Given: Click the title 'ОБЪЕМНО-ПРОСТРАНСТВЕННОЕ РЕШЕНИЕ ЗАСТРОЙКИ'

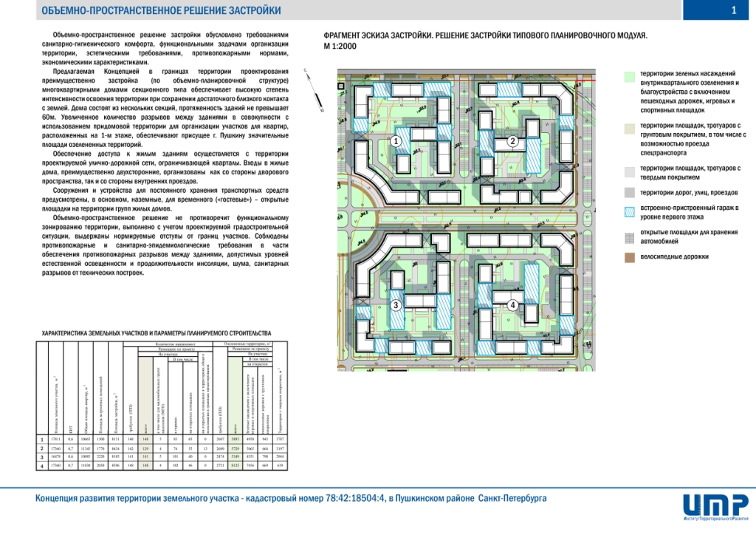Looking at the screenshot, I should click(x=161, y=10).
